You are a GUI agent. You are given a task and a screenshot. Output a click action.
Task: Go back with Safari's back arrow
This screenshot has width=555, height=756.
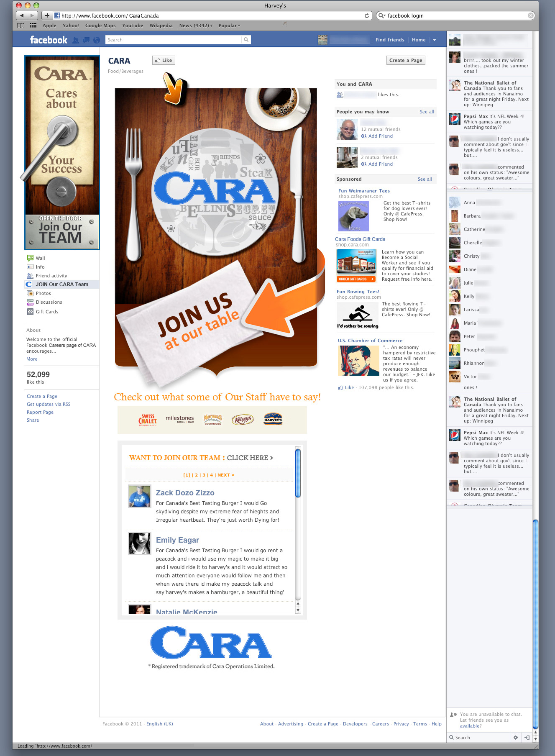[21, 15]
